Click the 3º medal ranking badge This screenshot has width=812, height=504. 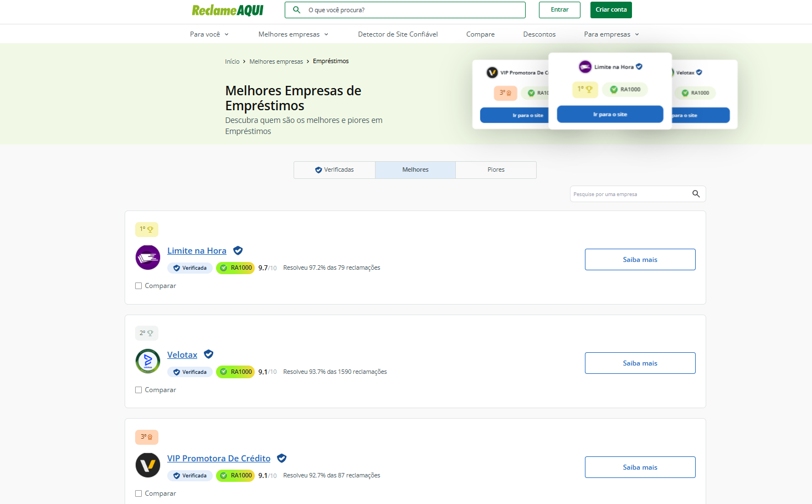147,437
